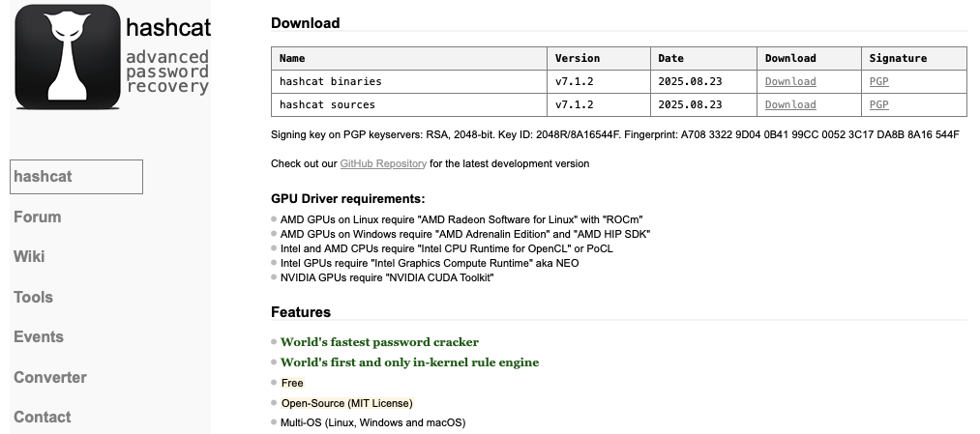This screenshot has height=434, width=980.
Task: Open PGP signature for hashcat binaries
Action: pyautogui.click(x=878, y=81)
